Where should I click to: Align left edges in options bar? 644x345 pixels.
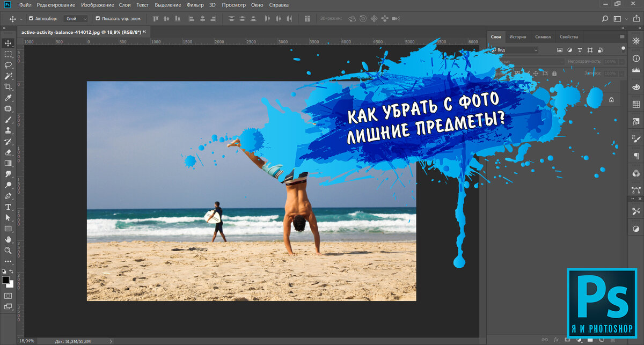point(193,18)
